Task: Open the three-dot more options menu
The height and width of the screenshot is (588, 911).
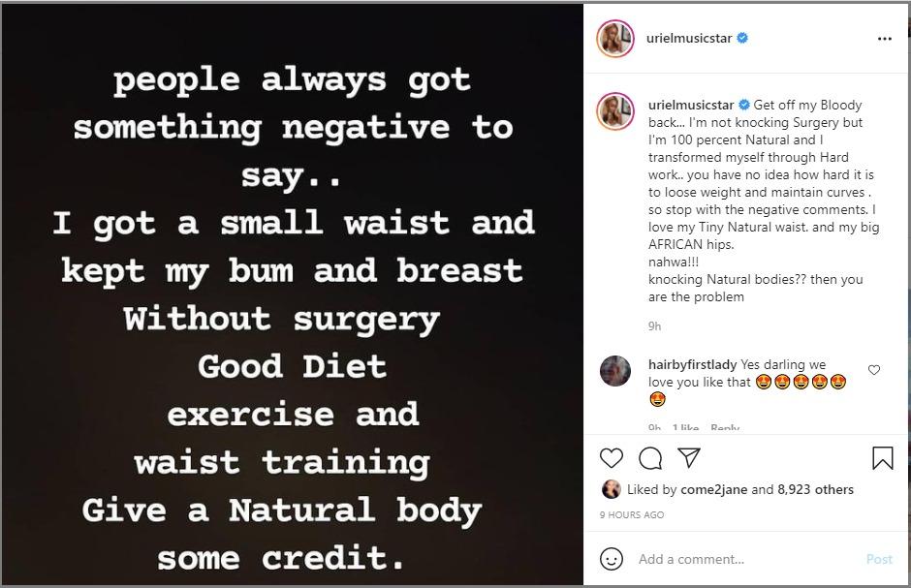Action: (x=884, y=39)
